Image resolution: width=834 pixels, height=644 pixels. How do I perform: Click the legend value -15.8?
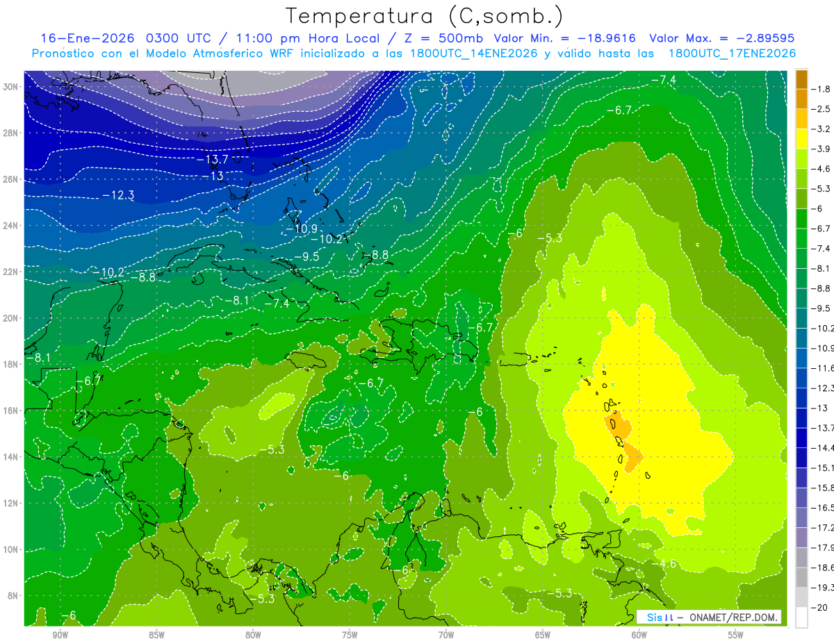pyautogui.click(x=823, y=487)
